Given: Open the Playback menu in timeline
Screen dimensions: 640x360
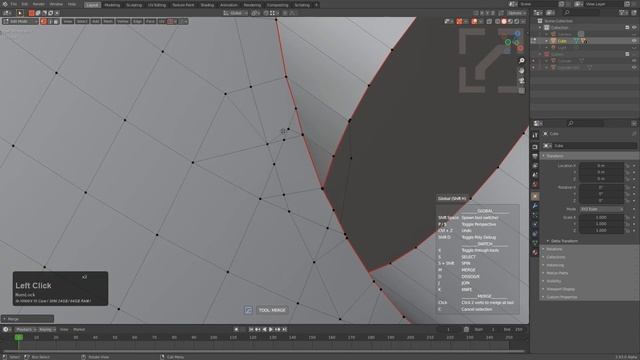Looking at the screenshot, I should tap(26, 329).
